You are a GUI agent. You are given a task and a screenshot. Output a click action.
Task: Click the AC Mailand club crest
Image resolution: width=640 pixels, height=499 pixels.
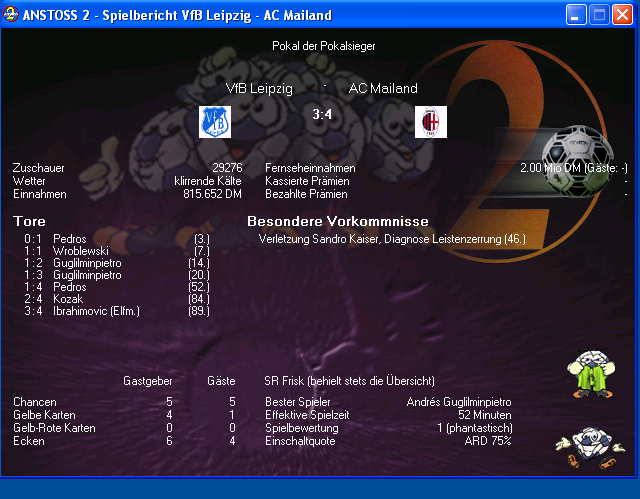pos(430,121)
